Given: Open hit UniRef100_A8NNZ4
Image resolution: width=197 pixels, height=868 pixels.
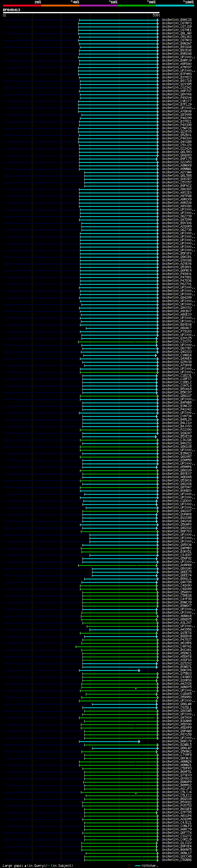Looking at the screenshot, I should 176,761.
